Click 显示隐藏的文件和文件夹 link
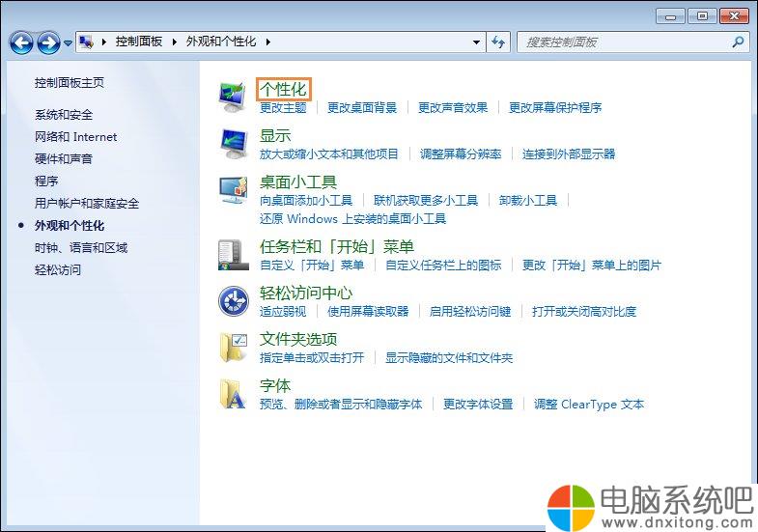The height and width of the screenshot is (532, 758). pos(449,357)
